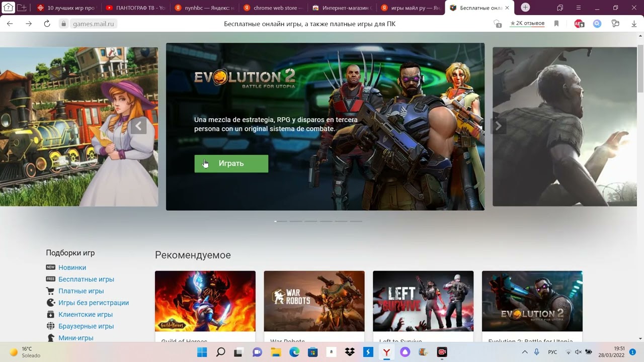Switch to the nynhbc Яндекс tab

click(204, 8)
